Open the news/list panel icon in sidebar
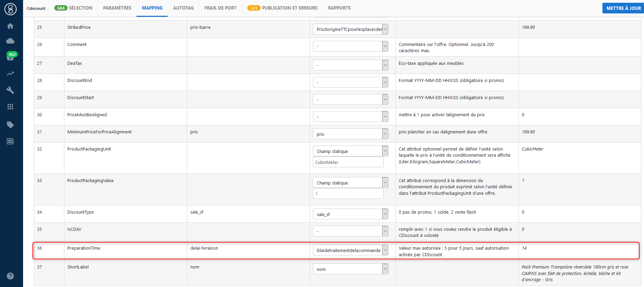Screen dimensions: 644x287 (10, 141)
